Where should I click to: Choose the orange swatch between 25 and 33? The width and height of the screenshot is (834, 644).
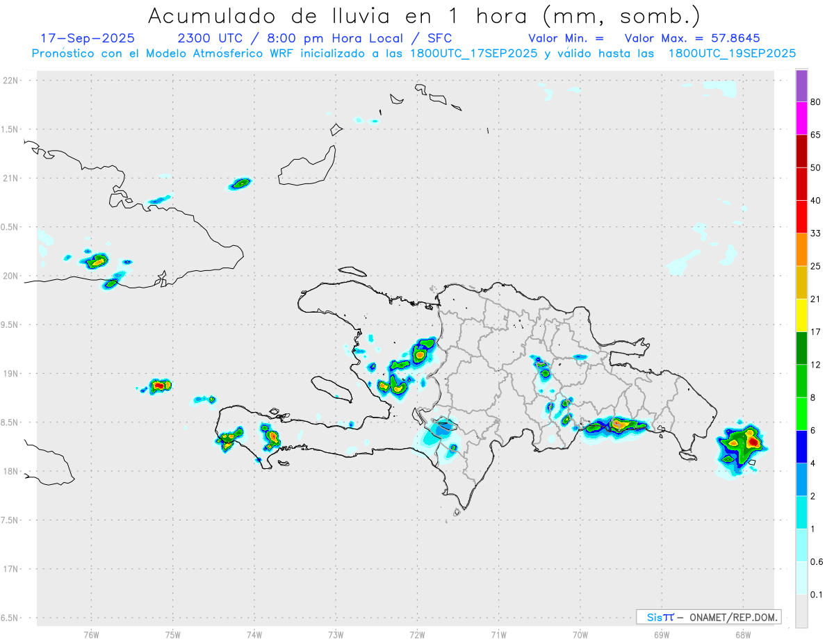coord(801,249)
